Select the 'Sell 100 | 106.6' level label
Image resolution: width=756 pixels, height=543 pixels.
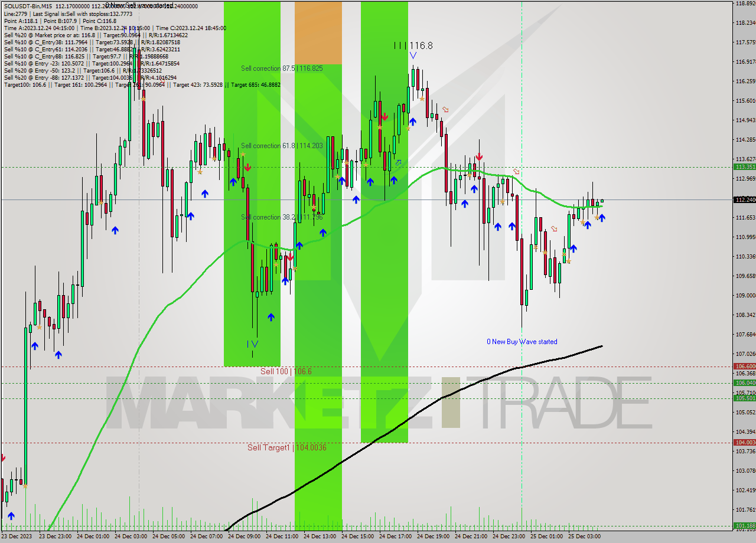(x=286, y=371)
